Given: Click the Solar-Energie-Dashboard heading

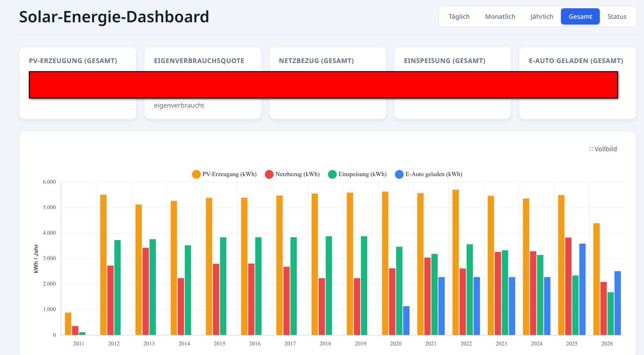Looking at the screenshot, I should [x=114, y=17].
